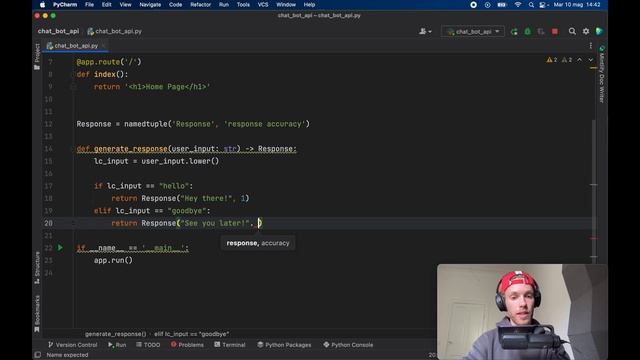Click the JetBrains Toolbox colorful icon

pos(599,31)
